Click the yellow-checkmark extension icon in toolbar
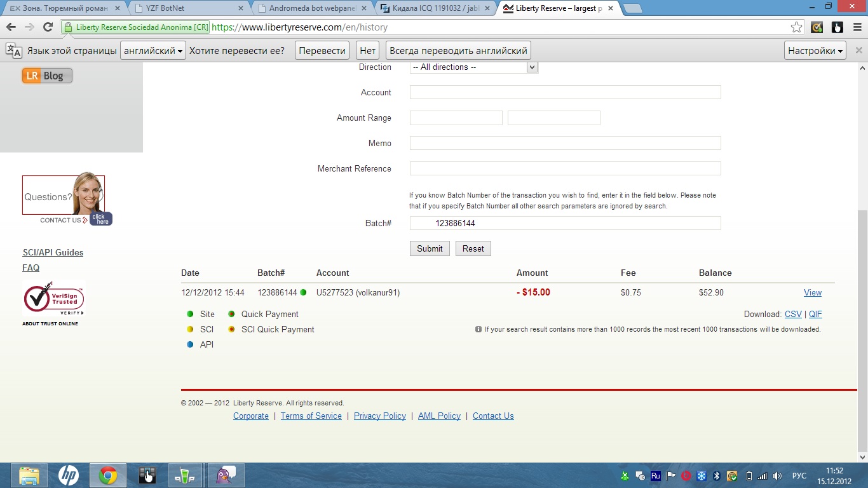Image resolution: width=868 pixels, height=488 pixels. pos(817,27)
